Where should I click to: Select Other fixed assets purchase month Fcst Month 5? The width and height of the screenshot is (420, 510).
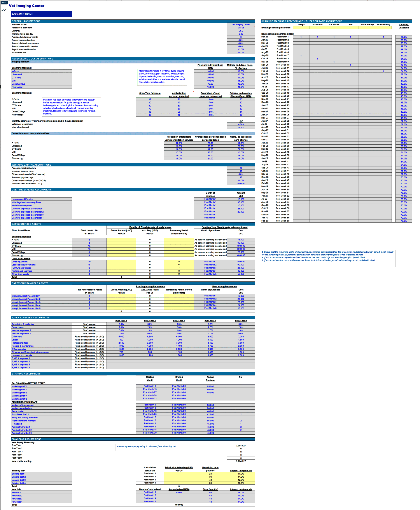coord(210,274)
